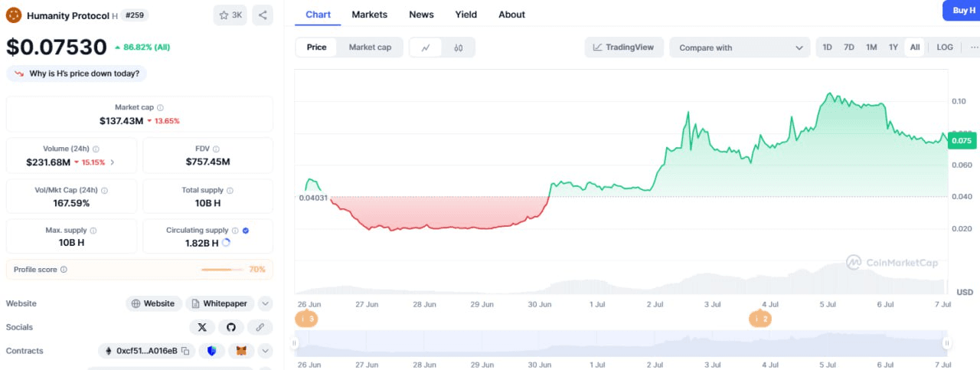Image resolution: width=980 pixels, height=370 pixels.
Task: Open the Compare with dropdown
Action: pyautogui.click(x=740, y=47)
